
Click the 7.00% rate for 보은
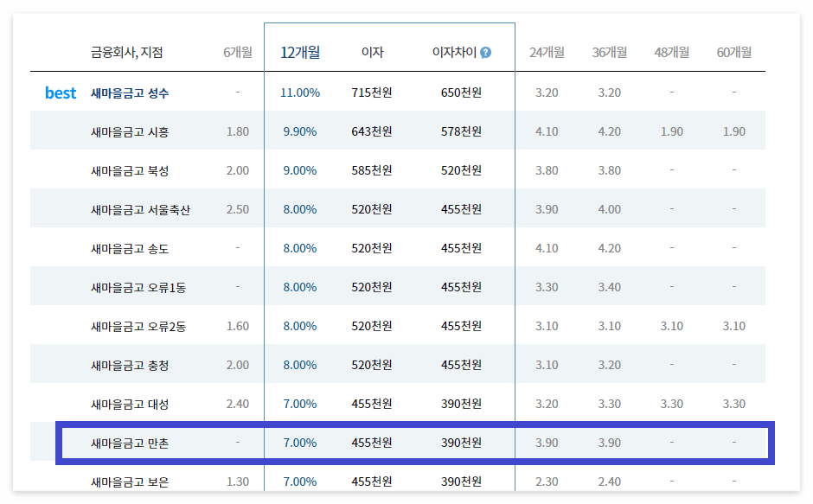[x=300, y=482]
